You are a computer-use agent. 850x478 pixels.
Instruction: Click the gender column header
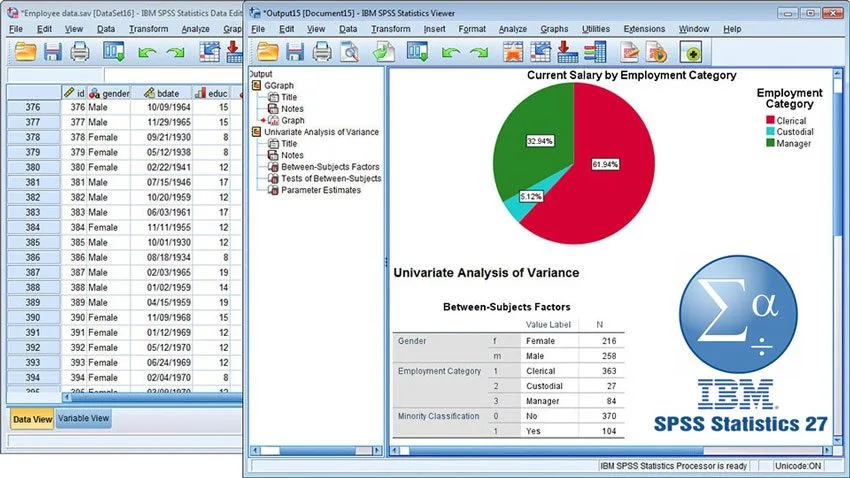pyautogui.click(x=109, y=93)
